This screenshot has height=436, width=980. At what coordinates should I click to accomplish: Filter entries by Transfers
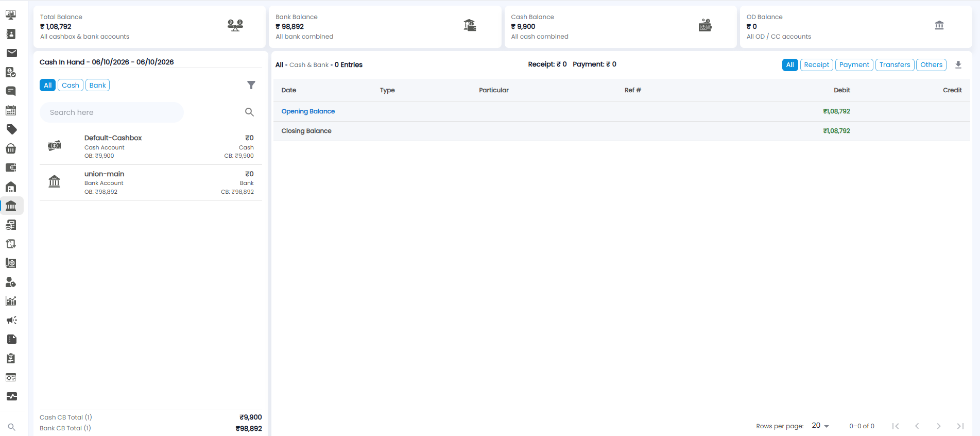pyautogui.click(x=895, y=65)
